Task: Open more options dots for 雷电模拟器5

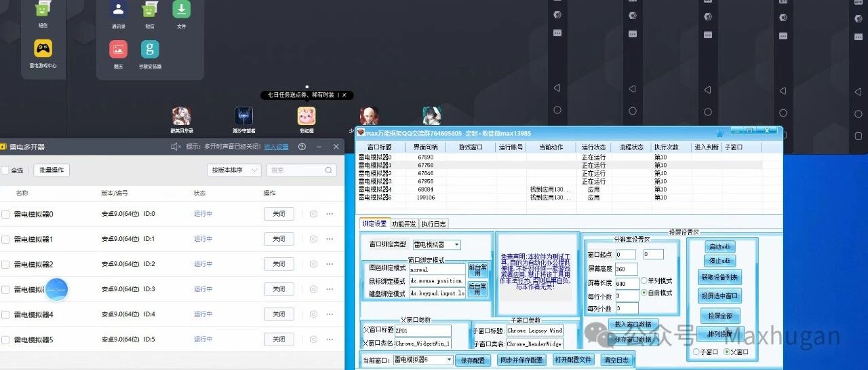Action: [330, 339]
